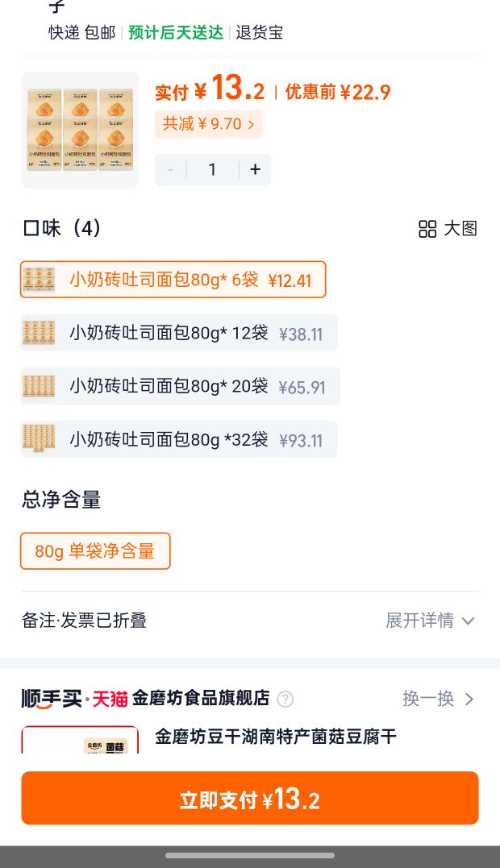Screen dimensions: 500x868
Task: Tap 换一换 to refresh recommendations
Action: pyautogui.click(x=438, y=699)
